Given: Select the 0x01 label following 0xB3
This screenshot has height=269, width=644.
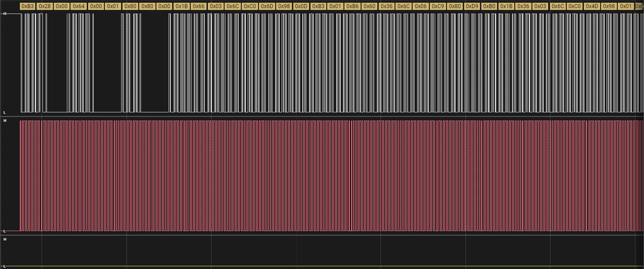Looking at the screenshot, I should point(335,6).
